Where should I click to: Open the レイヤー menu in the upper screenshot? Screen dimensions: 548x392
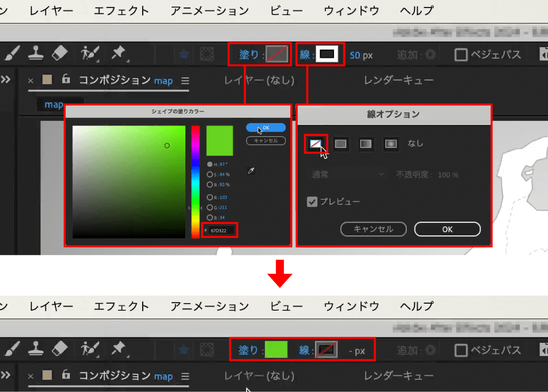[51, 11]
